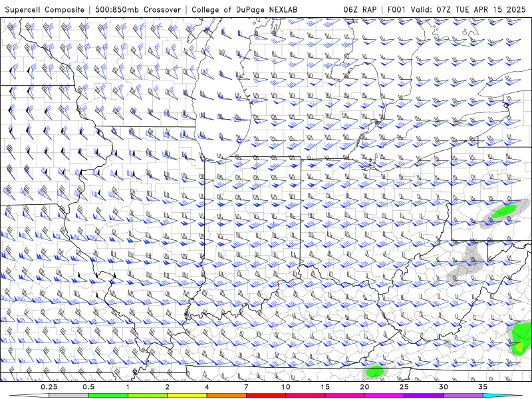This screenshot has width=532, height=399.
Task: Click the "25" legend value
Action: click(x=404, y=387)
